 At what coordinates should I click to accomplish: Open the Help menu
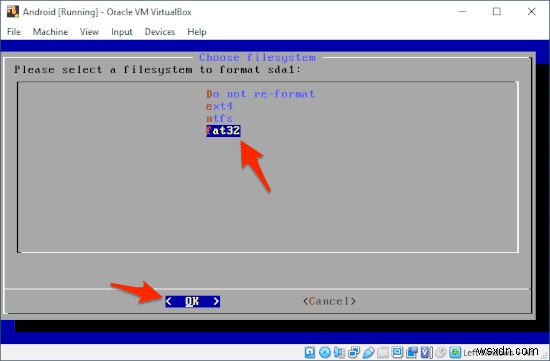click(196, 32)
